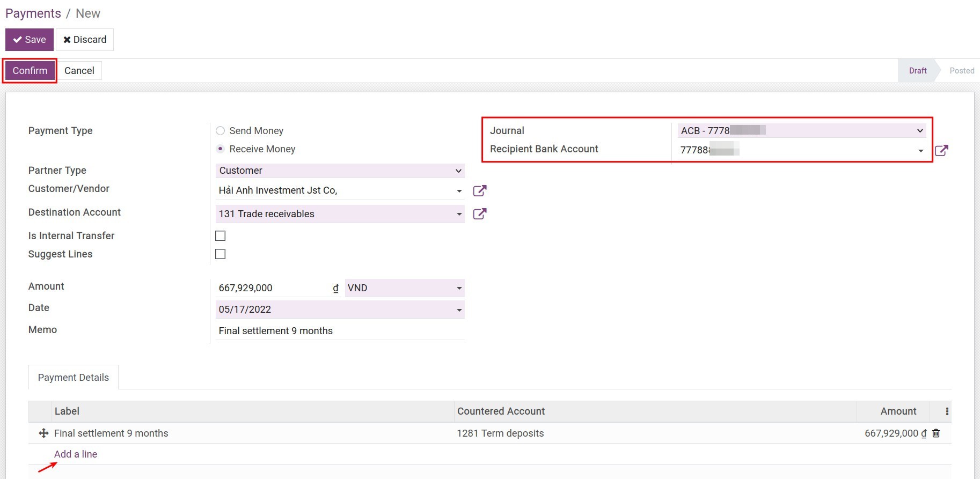
Task: Switch to the Payment Details tab
Action: [x=74, y=378]
